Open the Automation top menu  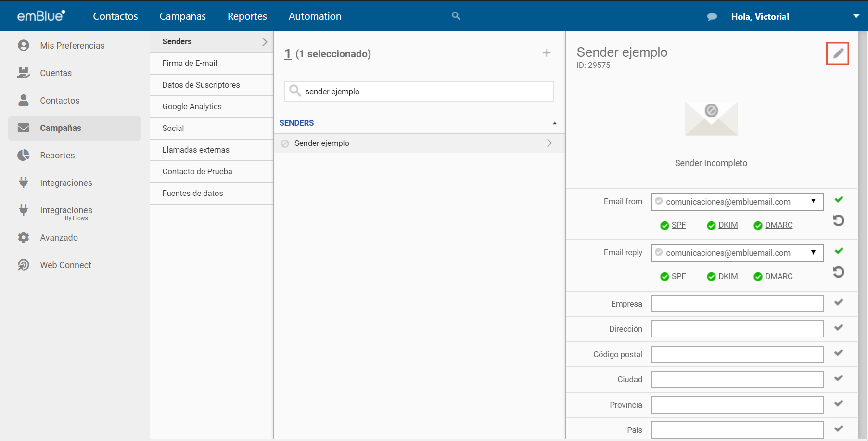(x=315, y=16)
